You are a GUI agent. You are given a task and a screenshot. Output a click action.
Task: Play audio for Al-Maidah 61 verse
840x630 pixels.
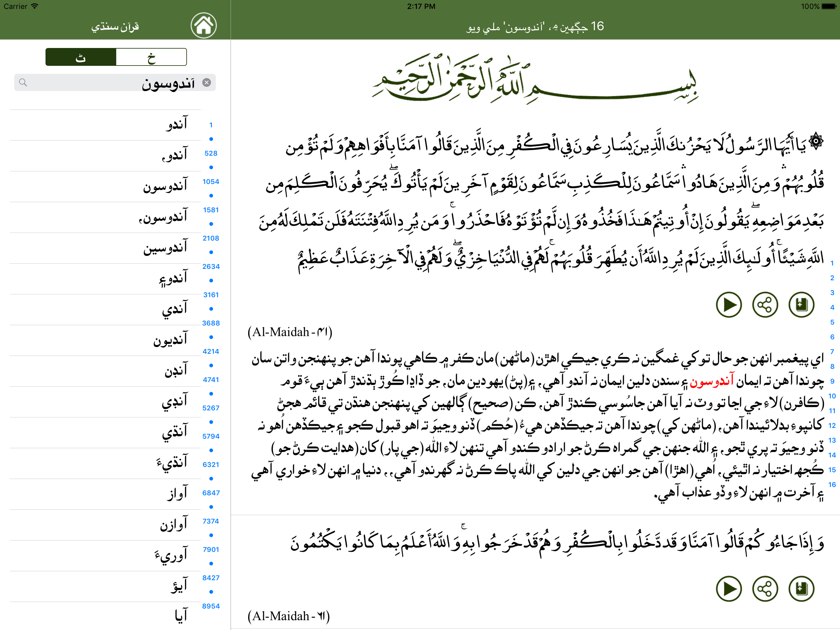click(x=729, y=588)
